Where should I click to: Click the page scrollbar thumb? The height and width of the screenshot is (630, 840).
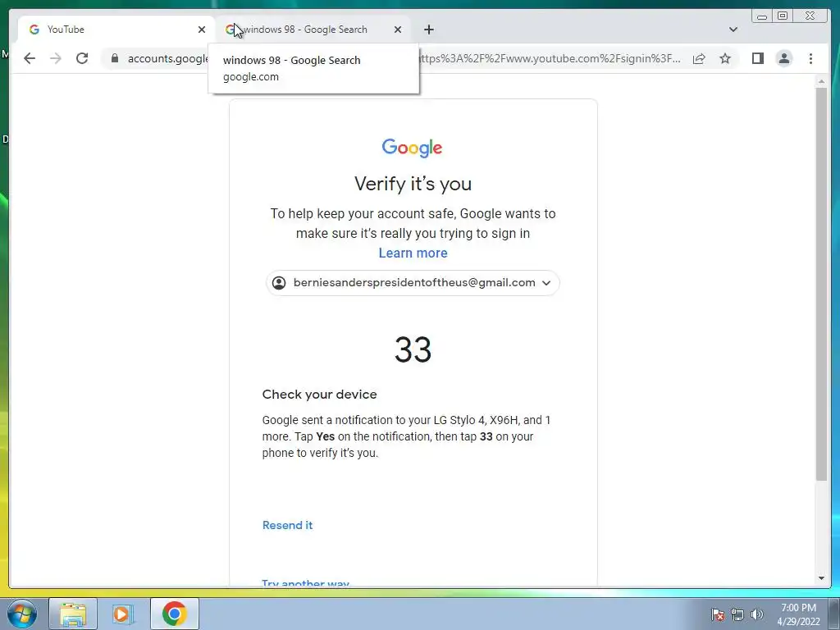pos(821,284)
